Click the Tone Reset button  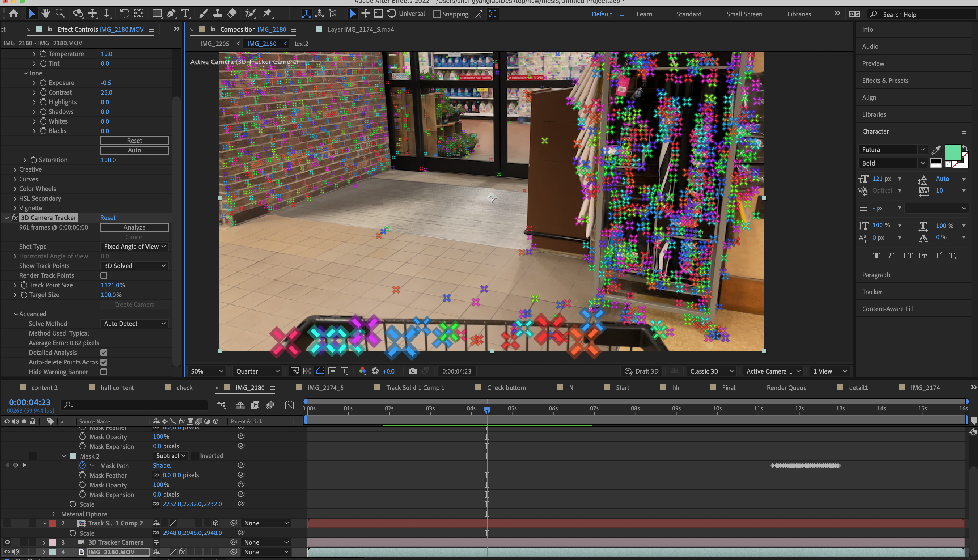(134, 141)
